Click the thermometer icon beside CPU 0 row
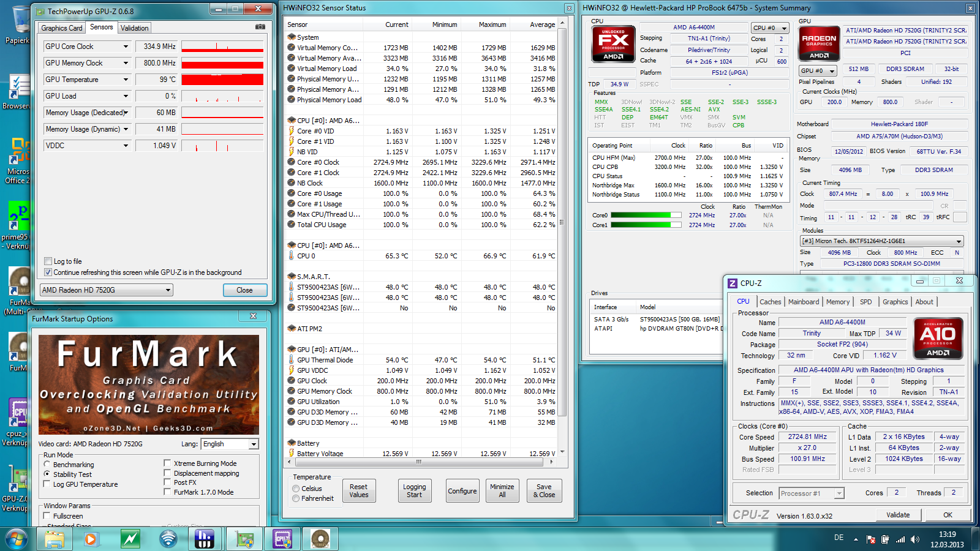 pyautogui.click(x=292, y=256)
